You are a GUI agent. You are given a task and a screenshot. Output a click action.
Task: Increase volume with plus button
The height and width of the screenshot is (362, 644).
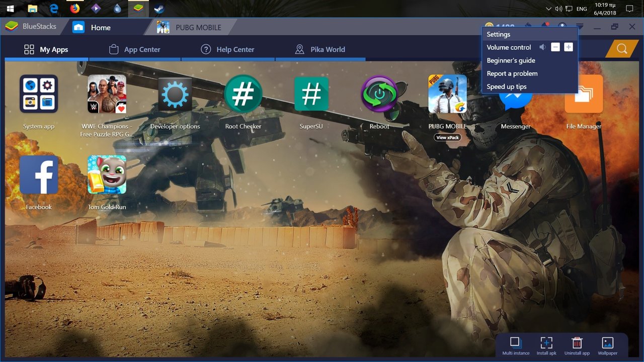(x=569, y=47)
